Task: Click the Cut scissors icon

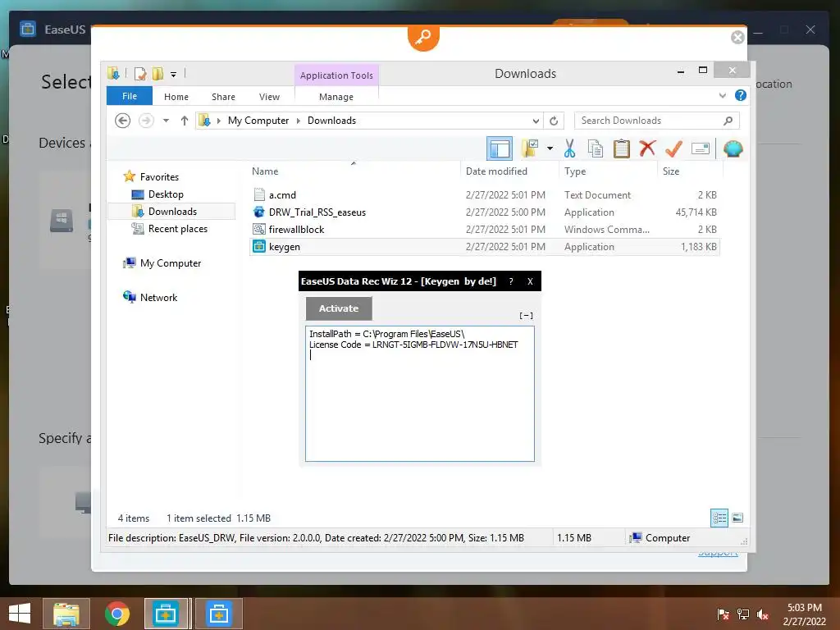Action: (569, 148)
